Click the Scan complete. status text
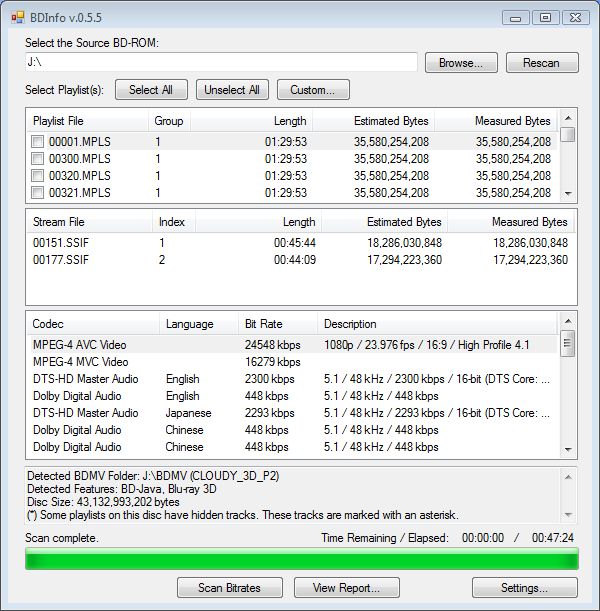Viewport: 600px width, 611px height. (x=62, y=538)
